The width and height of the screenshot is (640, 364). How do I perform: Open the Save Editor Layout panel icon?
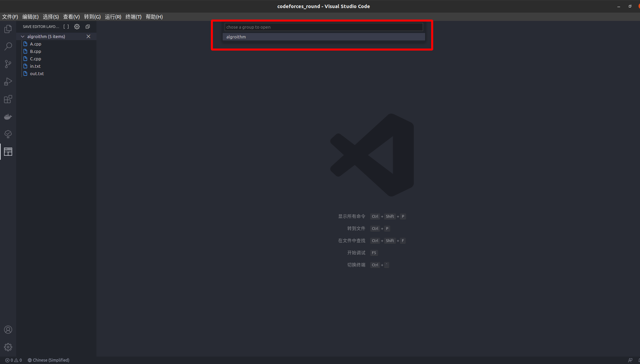pos(8,152)
